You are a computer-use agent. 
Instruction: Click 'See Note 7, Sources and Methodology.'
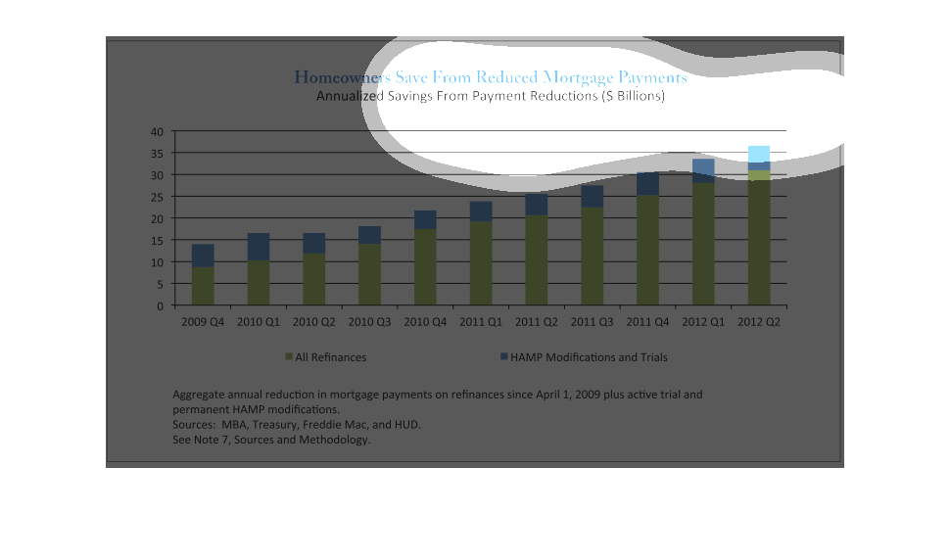[x=271, y=441]
